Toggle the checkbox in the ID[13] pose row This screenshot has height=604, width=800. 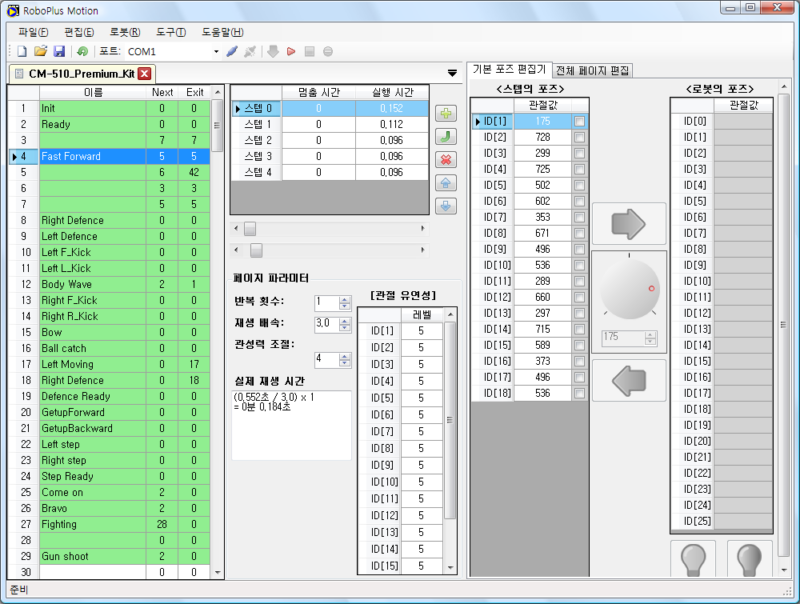pyautogui.click(x=579, y=313)
